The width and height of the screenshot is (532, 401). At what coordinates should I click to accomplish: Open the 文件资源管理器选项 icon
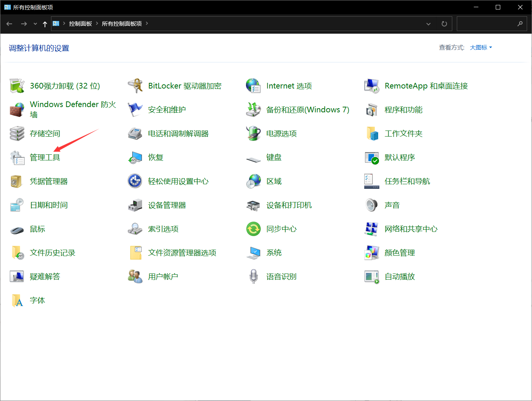click(135, 253)
